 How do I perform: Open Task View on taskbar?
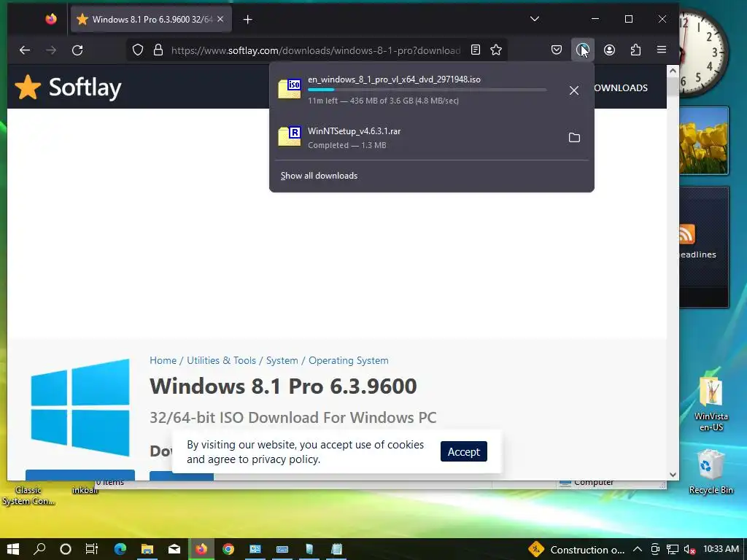tap(92, 549)
